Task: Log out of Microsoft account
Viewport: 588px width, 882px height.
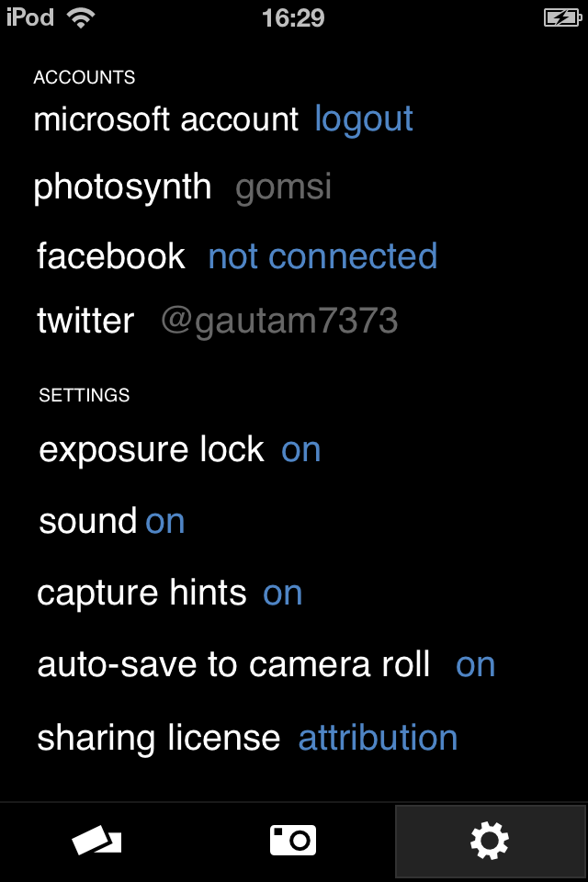Action: click(x=364, y=119)
